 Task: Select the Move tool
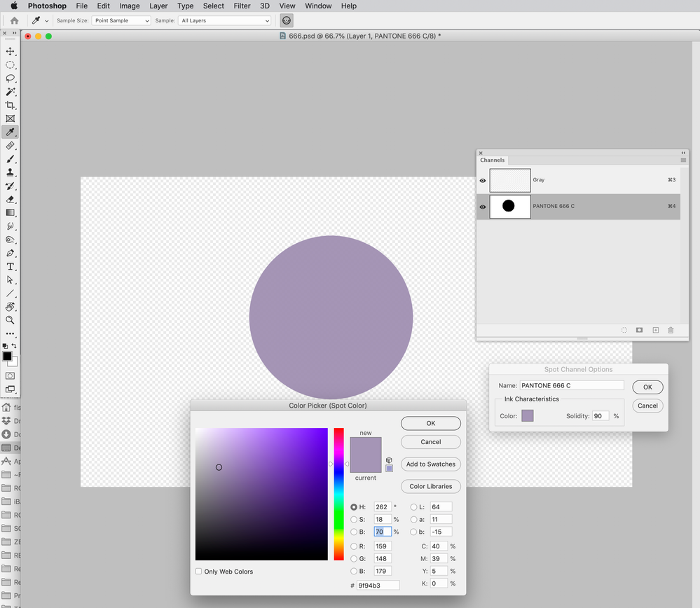pyautogui.click(x=10, y=51)
